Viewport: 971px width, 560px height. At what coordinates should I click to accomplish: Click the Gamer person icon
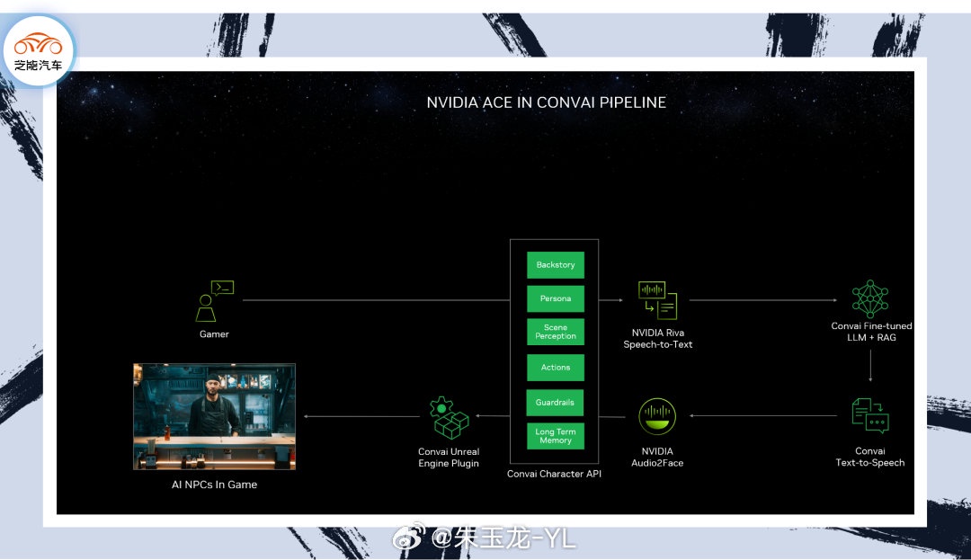pyautogui.click(x=214, y=301)
